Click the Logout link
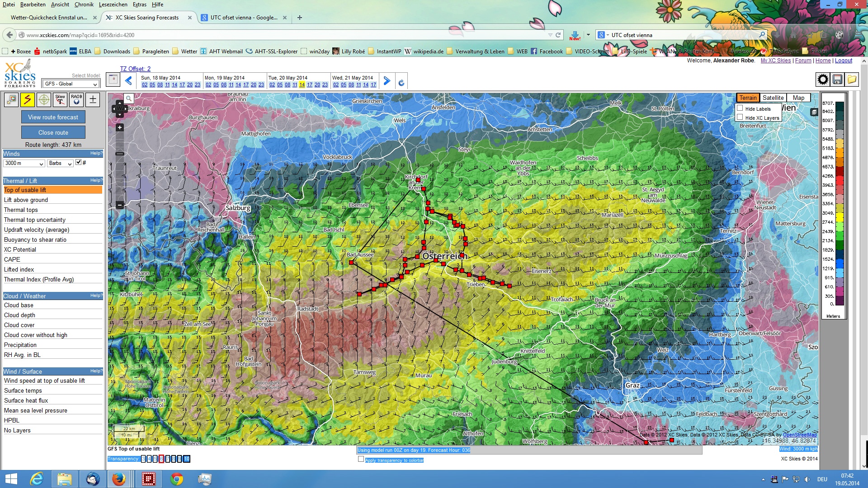Viewport: 868px width, 488px height. pyautogui.click(x=844, y=61)
